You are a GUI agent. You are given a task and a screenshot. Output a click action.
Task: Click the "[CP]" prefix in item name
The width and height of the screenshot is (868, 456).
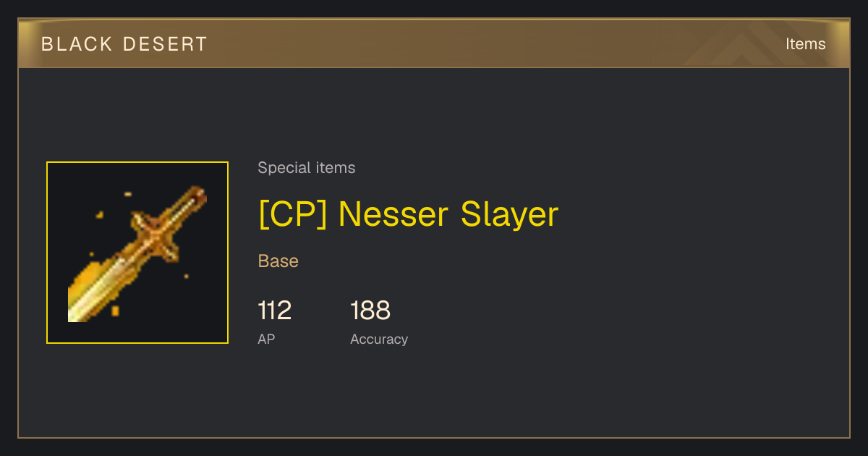click(x=293, y=214)
